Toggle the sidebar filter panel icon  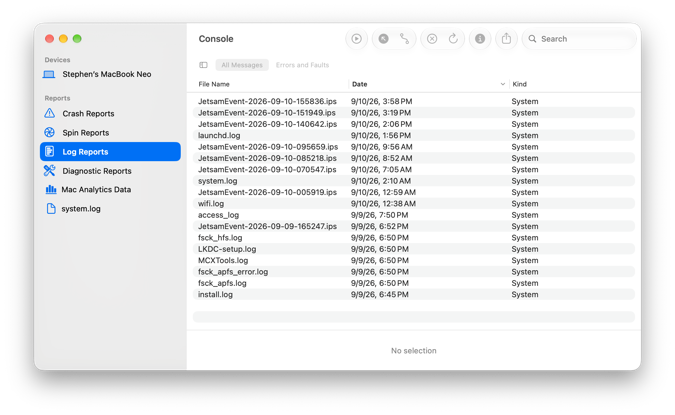pos(203,65)
